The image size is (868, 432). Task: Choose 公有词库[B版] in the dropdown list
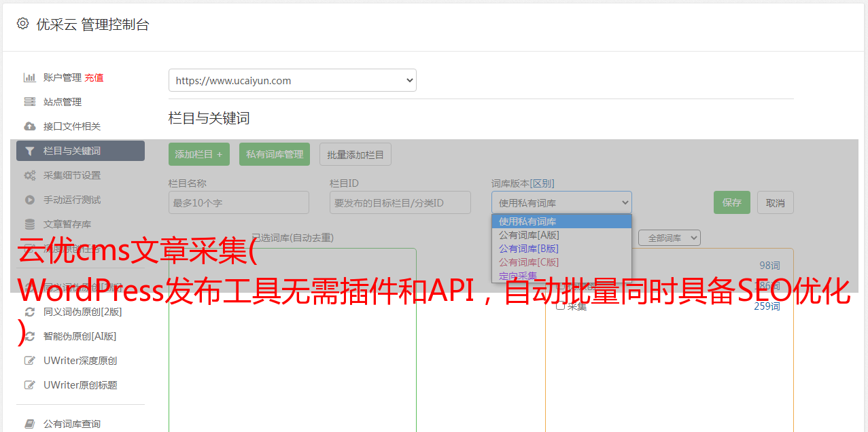[x=561, y=249]
